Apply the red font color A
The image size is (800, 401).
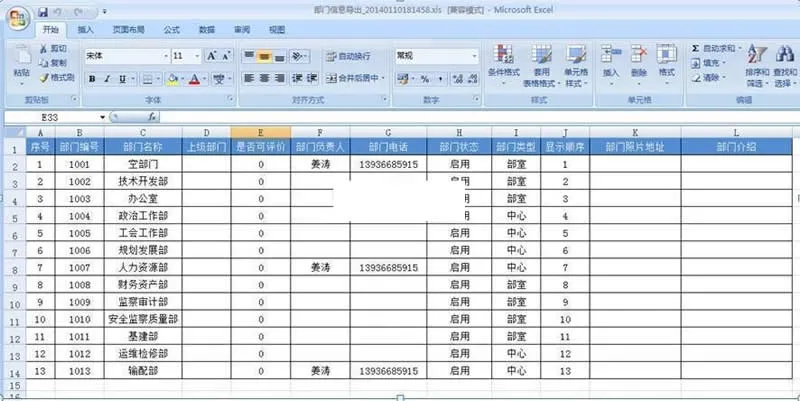coord(194,79)
